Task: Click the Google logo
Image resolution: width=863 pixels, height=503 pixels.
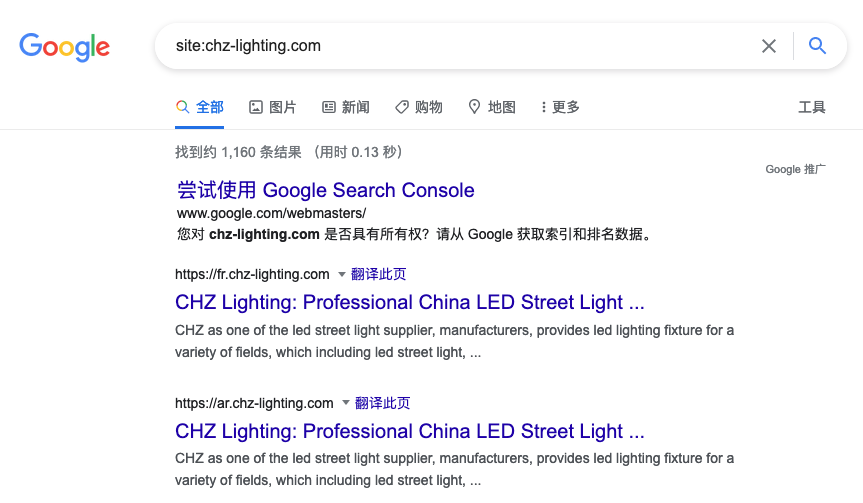Action: [64, 46]
